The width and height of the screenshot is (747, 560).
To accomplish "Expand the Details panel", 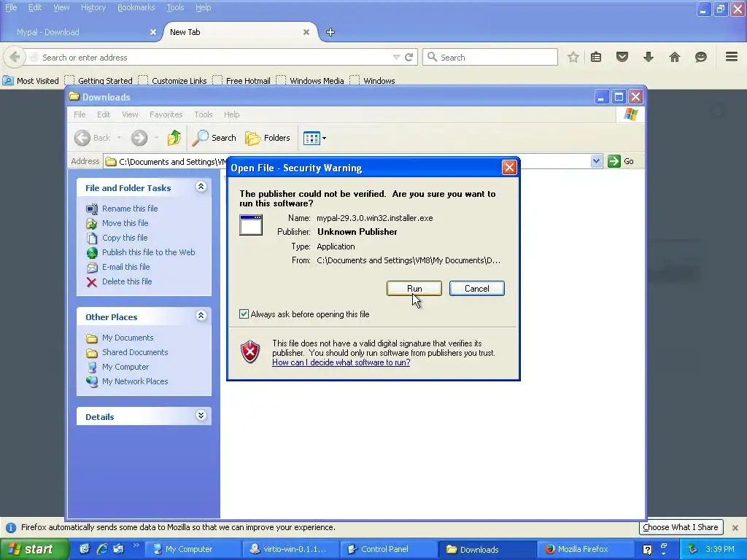I will 201,416.
